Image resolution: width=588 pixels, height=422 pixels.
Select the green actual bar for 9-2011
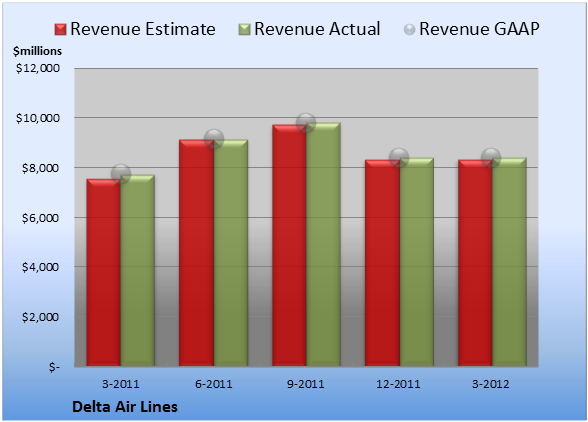tap(323, 244)
